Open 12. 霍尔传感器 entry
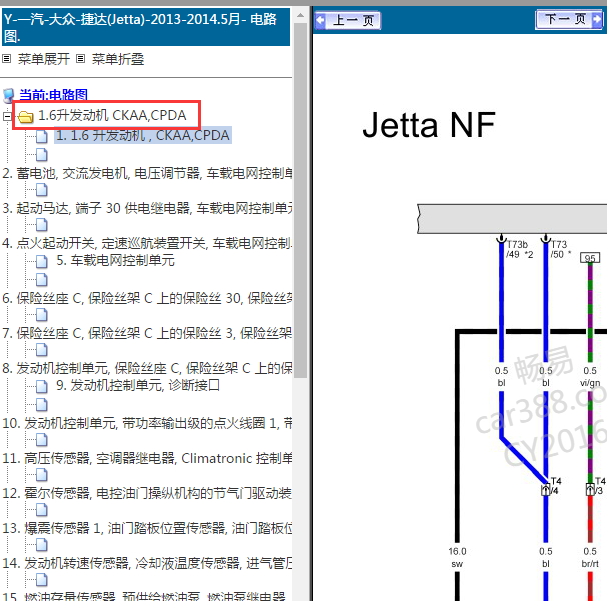The width and height of the screenshot is (607, 601). point(147,493)
